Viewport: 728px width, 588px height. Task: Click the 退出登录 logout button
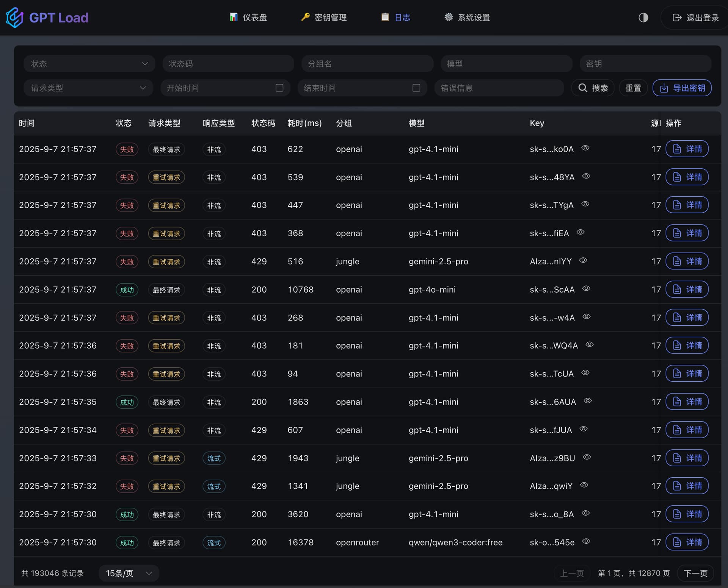tap(695, 17)
